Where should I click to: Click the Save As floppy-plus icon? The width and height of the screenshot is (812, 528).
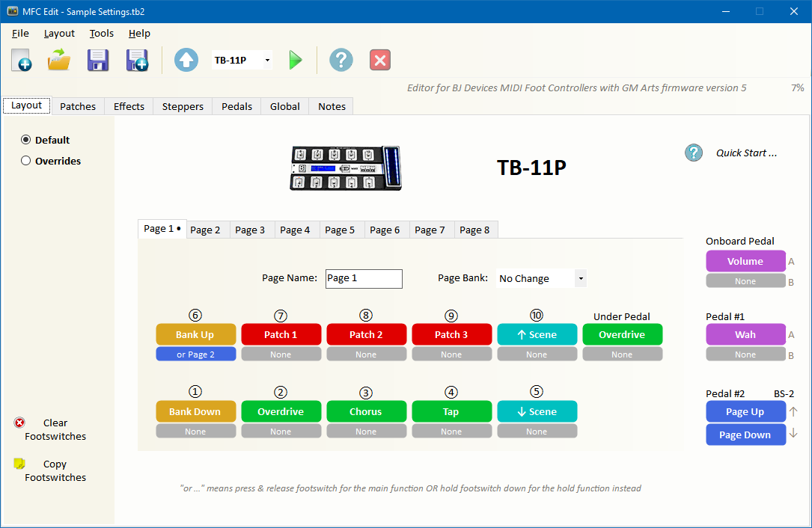[x=137, y=60]
